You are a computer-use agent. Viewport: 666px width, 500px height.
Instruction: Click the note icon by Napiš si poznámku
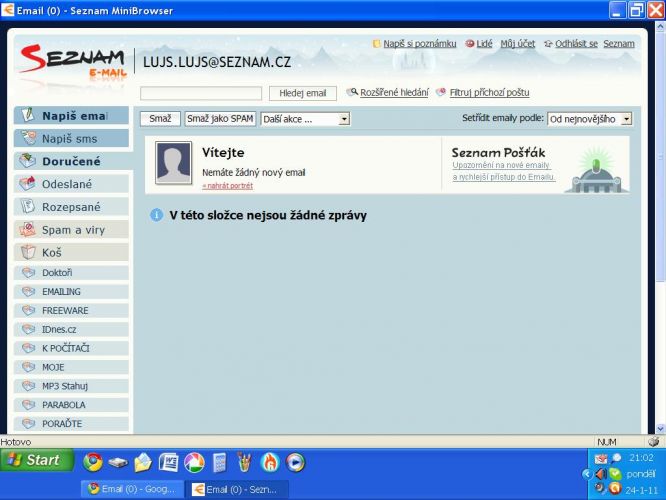click(376, 44)
